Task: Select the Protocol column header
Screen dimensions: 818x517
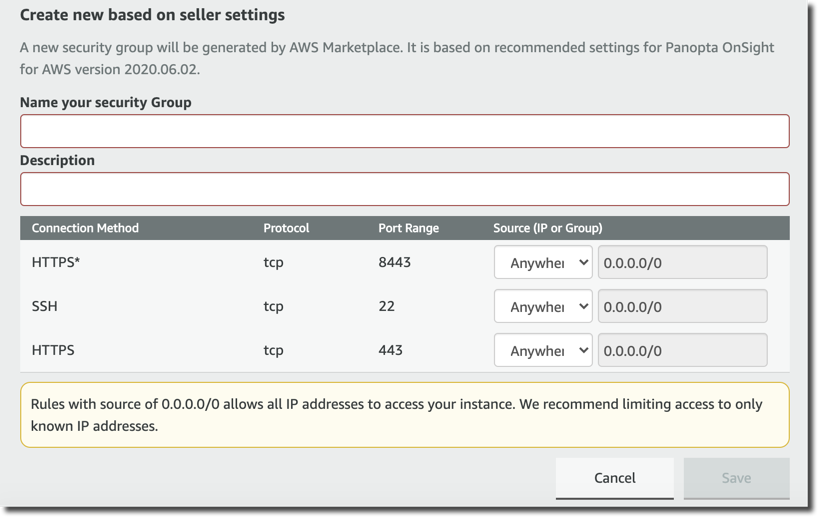Action: (286, 228)
